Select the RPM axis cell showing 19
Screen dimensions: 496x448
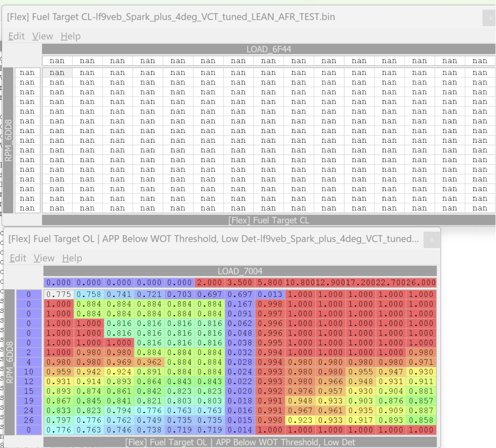[29, 401]
